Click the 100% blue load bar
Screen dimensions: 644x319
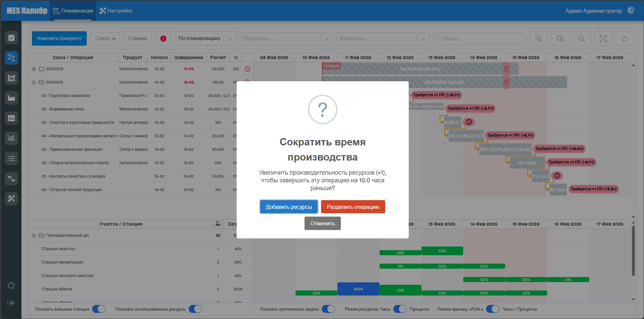click(358, 289)
